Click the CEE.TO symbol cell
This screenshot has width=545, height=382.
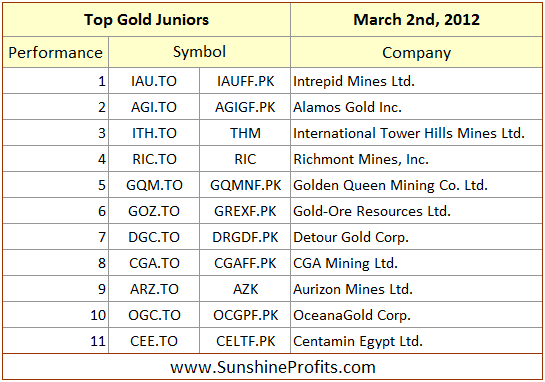pyautogui.click(x=154, y=341)
